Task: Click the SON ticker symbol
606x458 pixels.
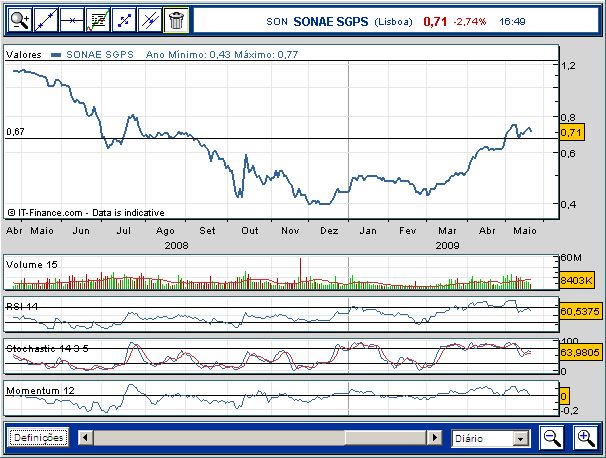Action: [x=277, y=22]
